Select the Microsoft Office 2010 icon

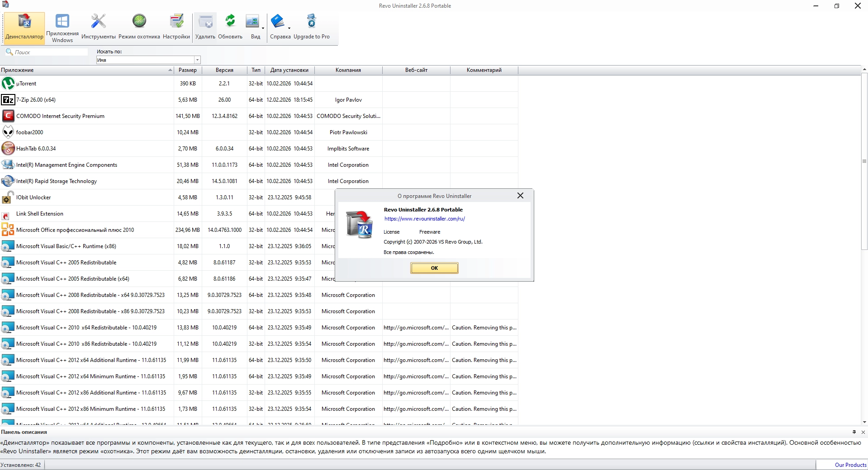8,230
